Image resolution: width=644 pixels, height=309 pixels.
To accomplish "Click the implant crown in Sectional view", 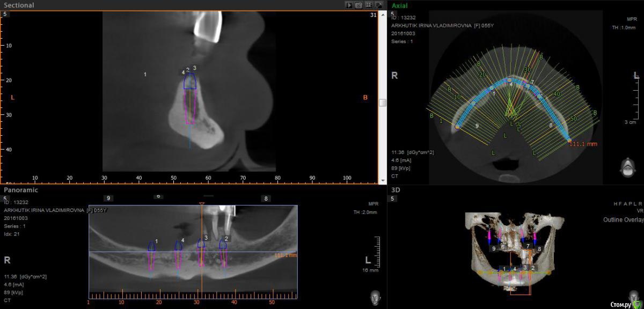I will [x=190, y=82].
